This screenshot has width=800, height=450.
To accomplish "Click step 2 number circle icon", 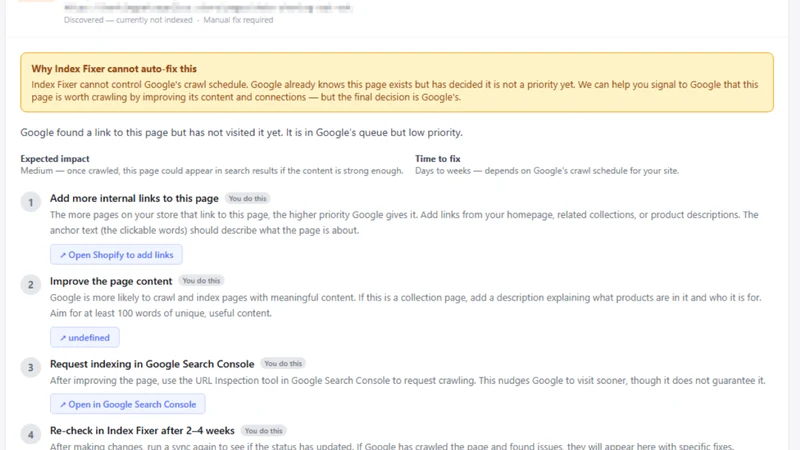I will [x=31, y=285].
